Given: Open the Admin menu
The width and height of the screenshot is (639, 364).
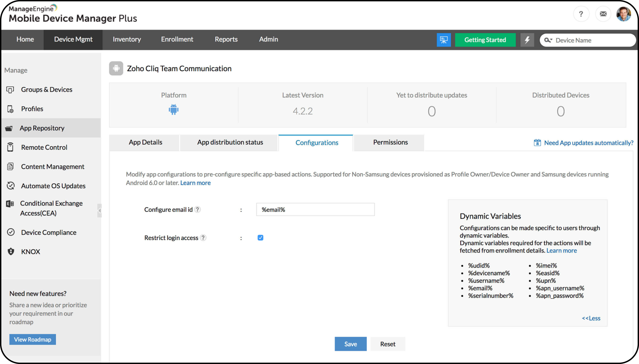Looking at the screenshot, I should click(269, 39).
